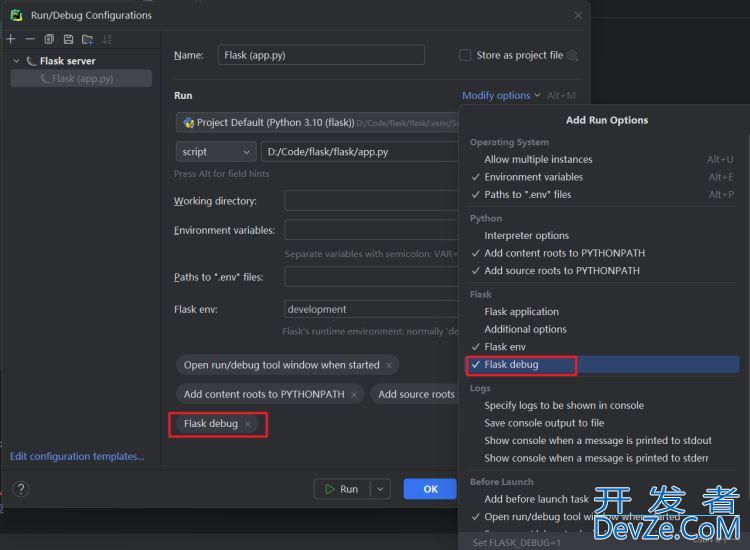Sort configurations alphabetically icon
Image resolution: width=750 pixels, height=550 pixels.
click(107, 39)
